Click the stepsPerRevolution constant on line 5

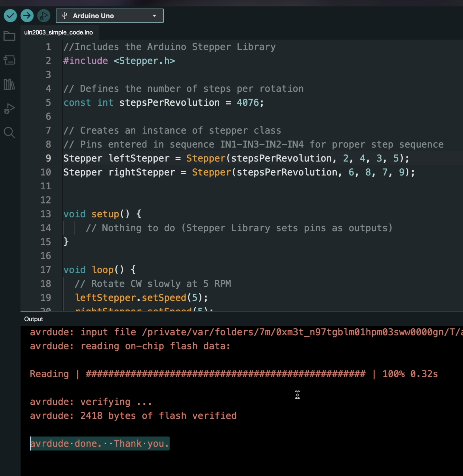click(x=170, y=102)
